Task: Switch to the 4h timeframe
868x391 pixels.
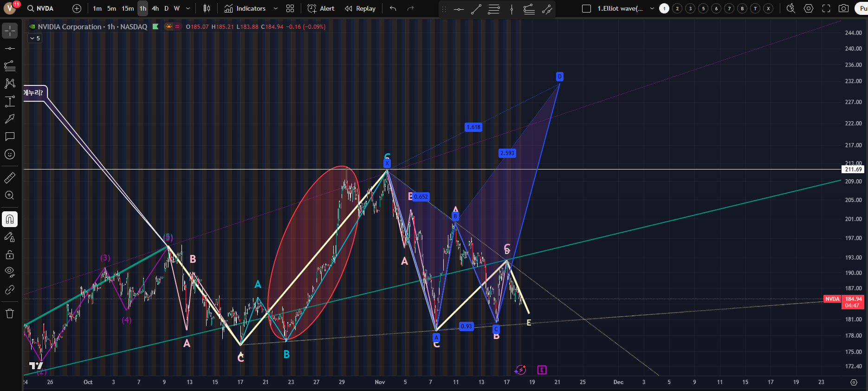Action: click(x=155, y=8)
